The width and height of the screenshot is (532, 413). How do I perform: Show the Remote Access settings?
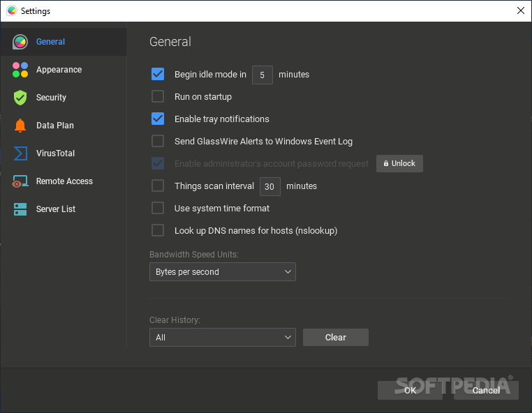(64, 181)
